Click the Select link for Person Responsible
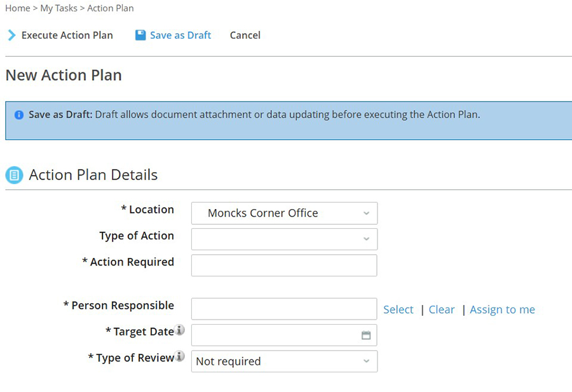Image resolution: width=572 pixels, height=392 pixels. tap(398, 309)
